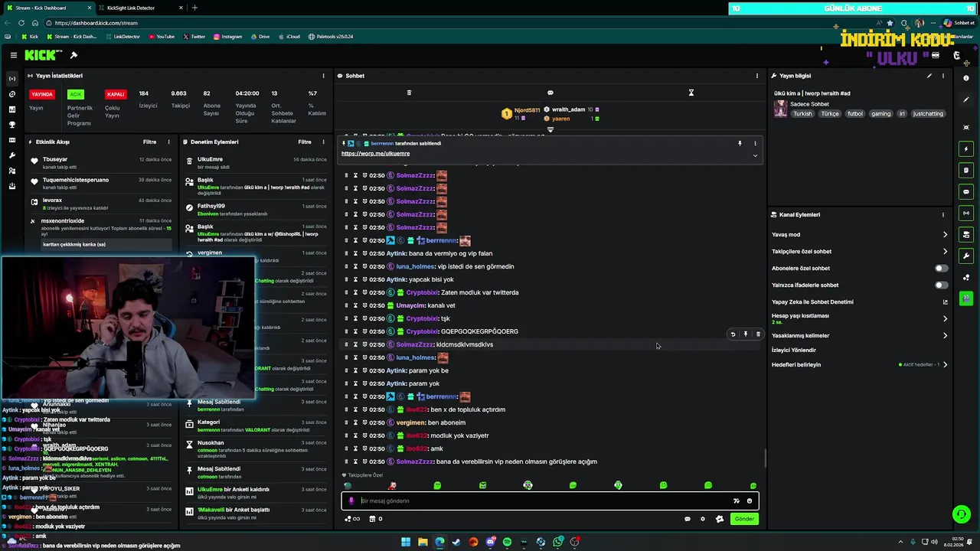This screenshot has width=980, height=551.
Task: Open the community users icon in left sidebar
Action: pyautogui.click(x=11, y=171)
